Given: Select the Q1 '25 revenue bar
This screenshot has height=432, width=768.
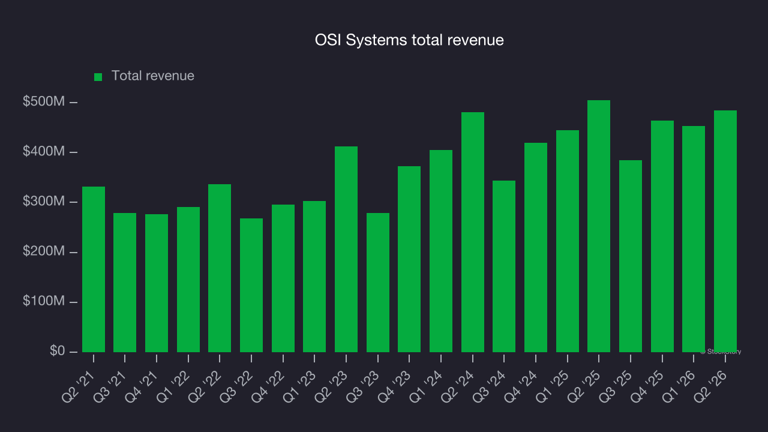Looking at the screenshot, I should 567,241.
